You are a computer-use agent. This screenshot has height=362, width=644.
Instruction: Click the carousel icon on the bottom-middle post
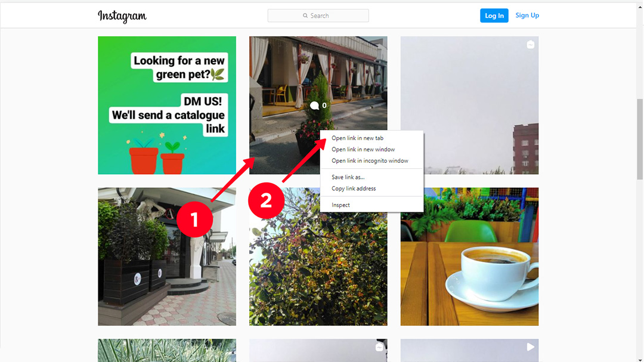(x=379, y=347)
